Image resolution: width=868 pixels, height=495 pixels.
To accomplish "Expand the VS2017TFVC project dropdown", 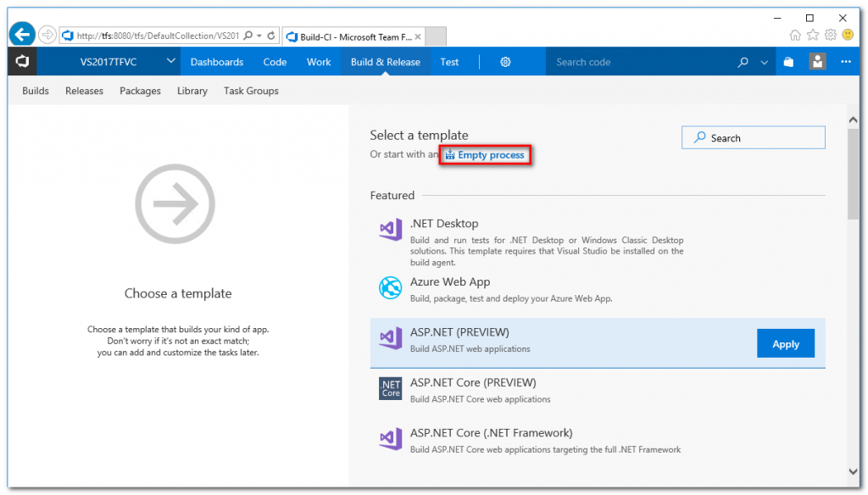I will [x=170, y=61].
